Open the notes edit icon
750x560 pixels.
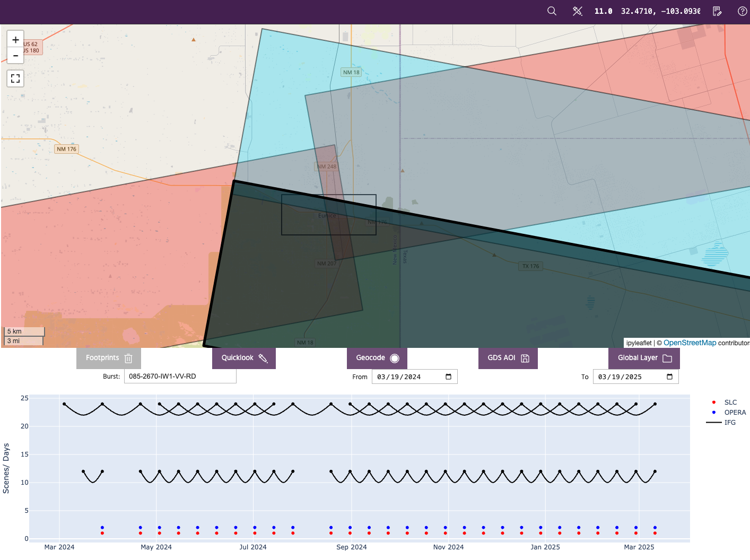(x=717, y=11)
